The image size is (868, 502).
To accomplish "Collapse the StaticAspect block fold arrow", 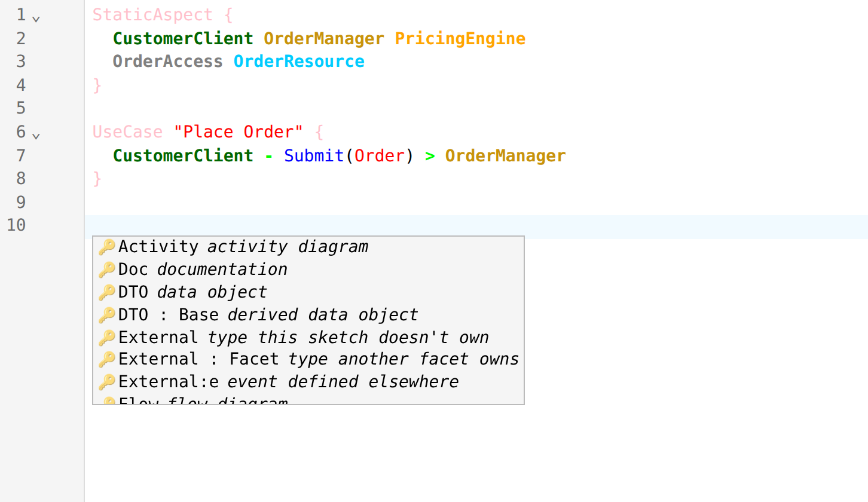I will tap(36, 19).
